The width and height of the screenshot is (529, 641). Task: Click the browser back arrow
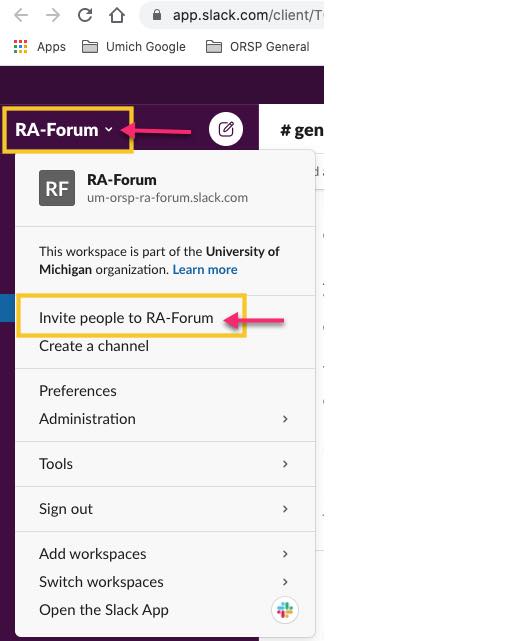pyautogui.click(x=21, y=16)
